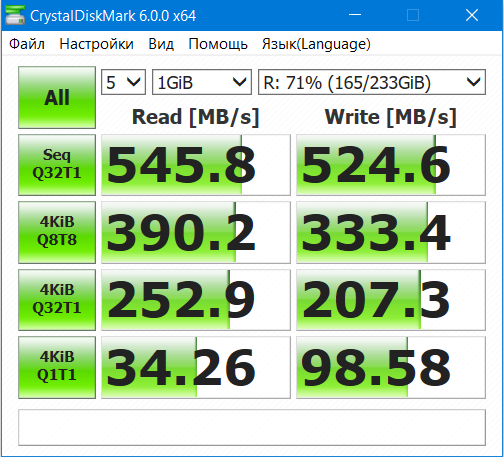This screenshot has width=504, height=457.
Task: Open the Язык(Language) menu
Action: pyautogui.click(x=316, y=44)
